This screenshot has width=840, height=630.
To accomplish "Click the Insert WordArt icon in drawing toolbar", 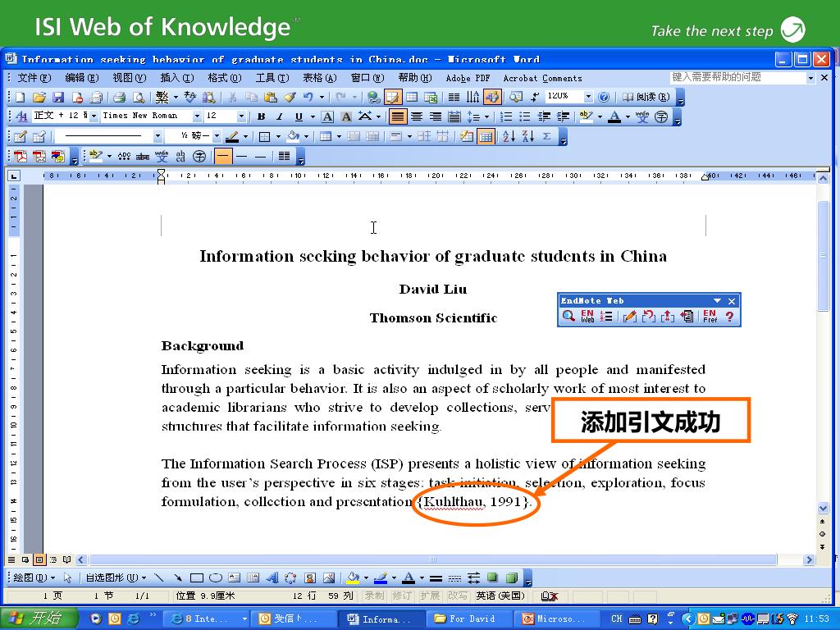I will (x=272, y=577).
